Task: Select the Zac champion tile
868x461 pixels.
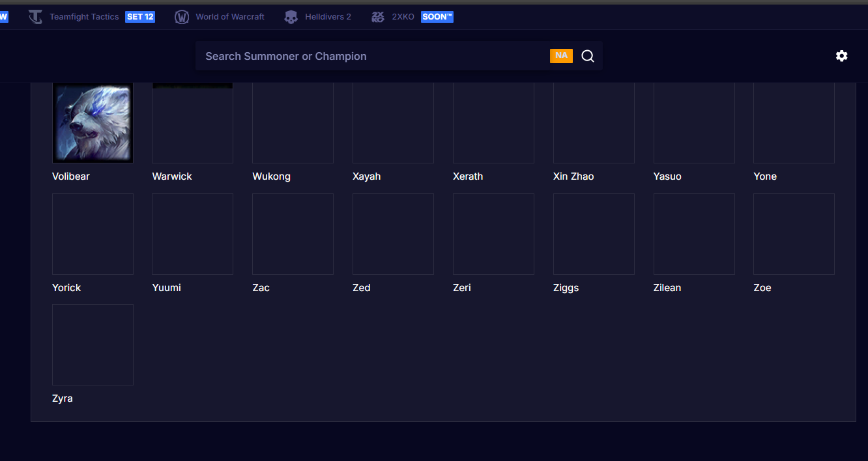Action: (293, 234)
